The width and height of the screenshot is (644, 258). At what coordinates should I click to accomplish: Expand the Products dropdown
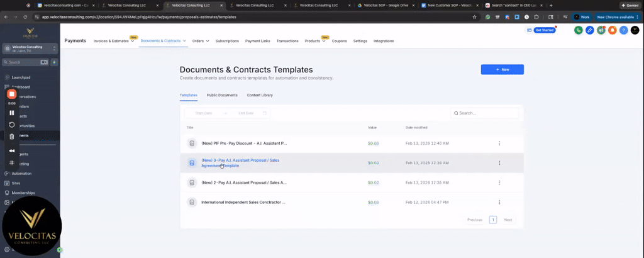pos(324,41)
